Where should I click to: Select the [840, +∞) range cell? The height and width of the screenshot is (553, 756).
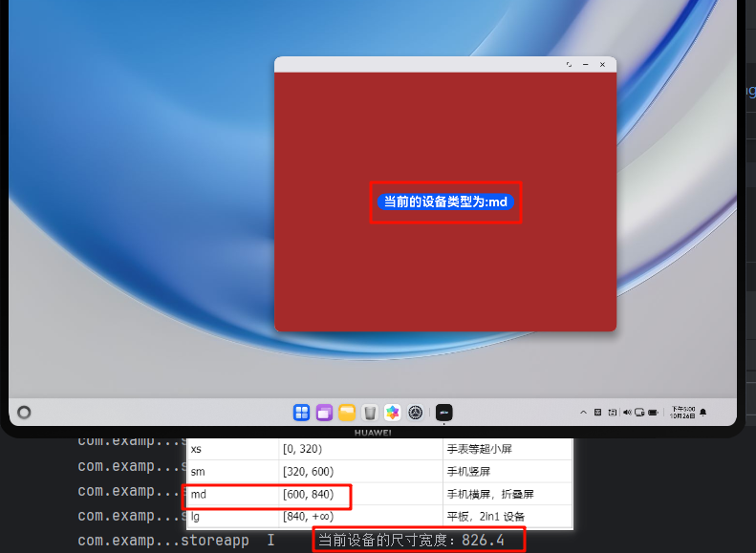tap(360, 517)
